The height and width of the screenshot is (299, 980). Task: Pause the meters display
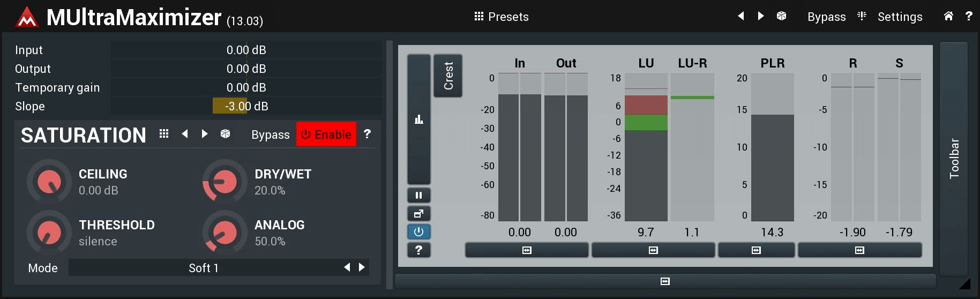point(419,196)
